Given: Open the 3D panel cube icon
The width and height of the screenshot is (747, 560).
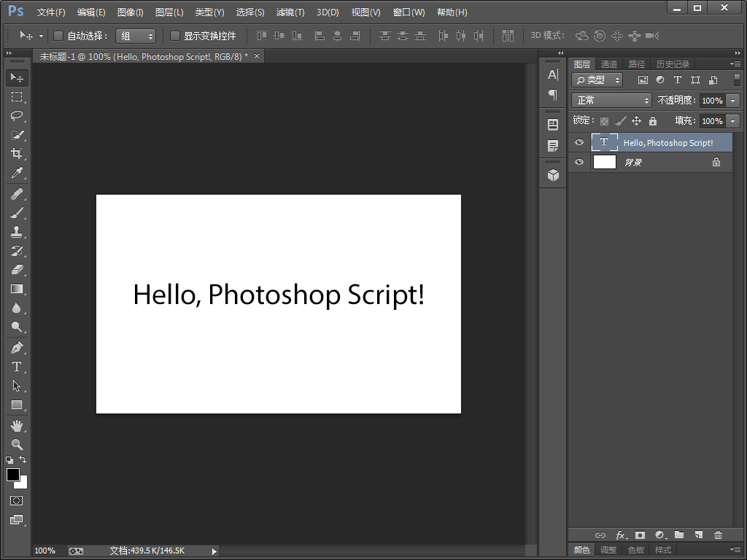Looking at the screenshot, I should tap(553, 176).
